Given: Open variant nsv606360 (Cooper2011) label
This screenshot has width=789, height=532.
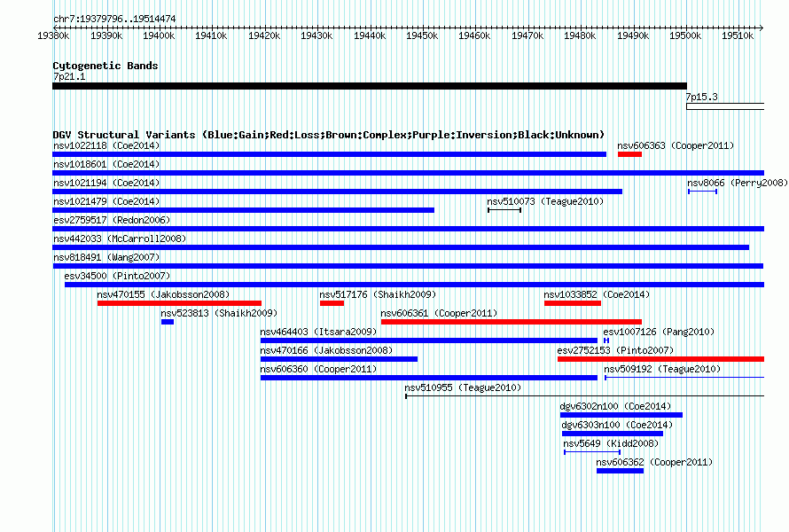Looking at the screenshot, I should tap(318, 369).
